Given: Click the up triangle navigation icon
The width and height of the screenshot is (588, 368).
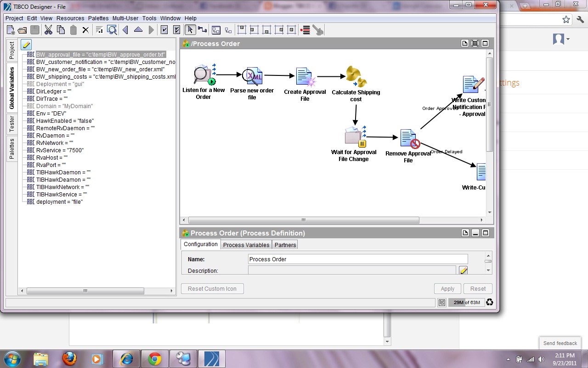Looking at the screenshot, I should [138, 30].
